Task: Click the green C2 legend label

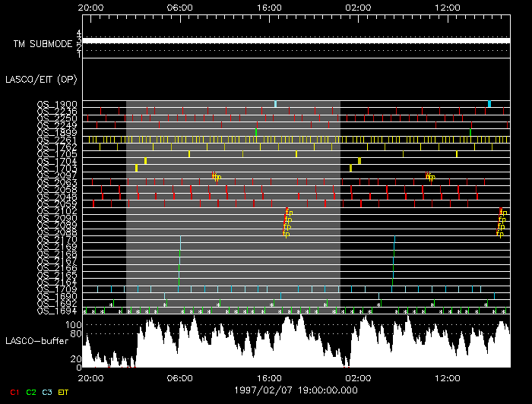Action: pyautogui.click(x=30, y=392)
